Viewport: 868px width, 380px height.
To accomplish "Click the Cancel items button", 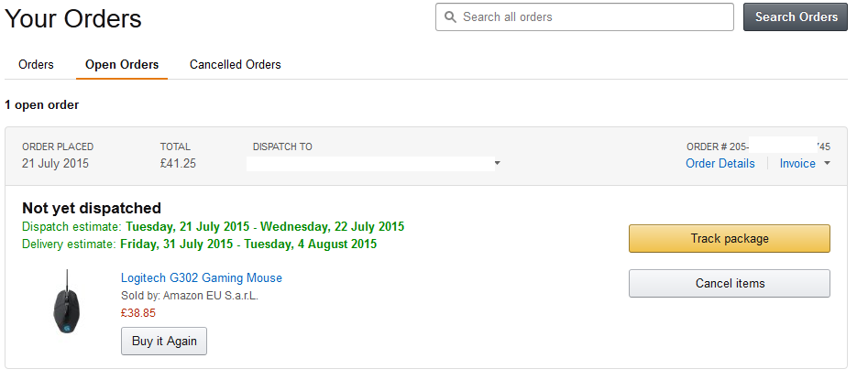I will pos(729,284).
